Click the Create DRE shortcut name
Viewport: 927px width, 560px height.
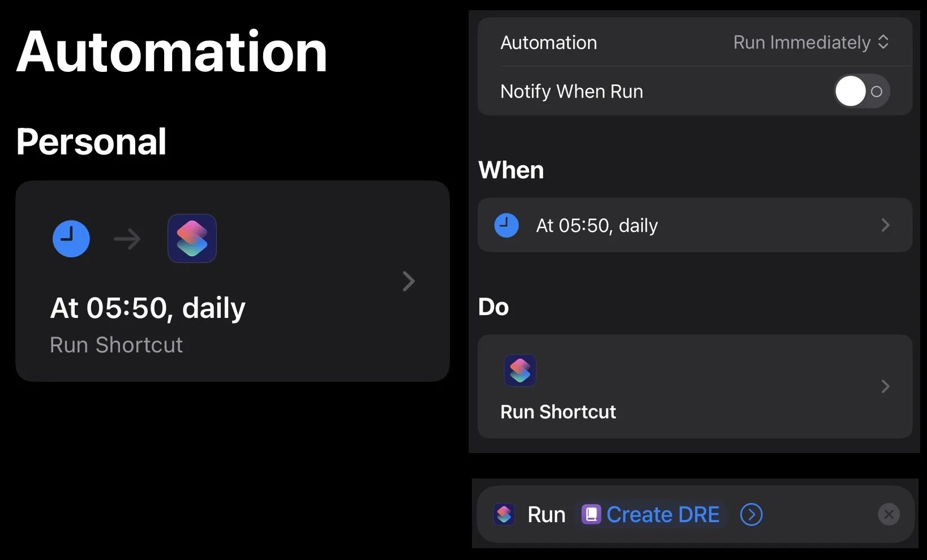[x=663, y=515]
